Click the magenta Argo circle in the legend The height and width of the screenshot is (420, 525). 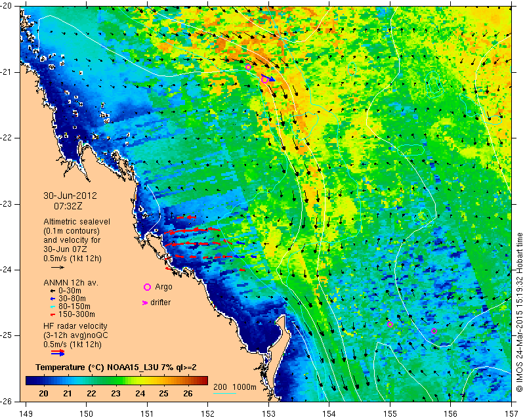(147, 287)
